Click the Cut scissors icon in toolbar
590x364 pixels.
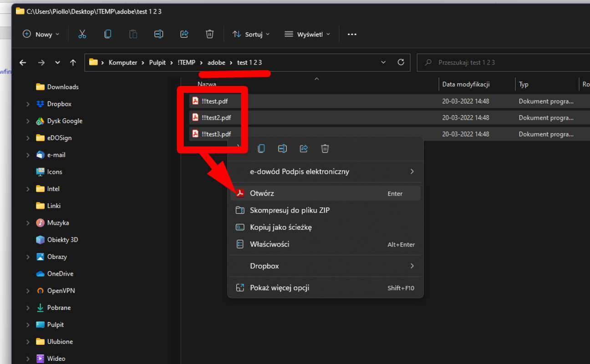point(82,34)
